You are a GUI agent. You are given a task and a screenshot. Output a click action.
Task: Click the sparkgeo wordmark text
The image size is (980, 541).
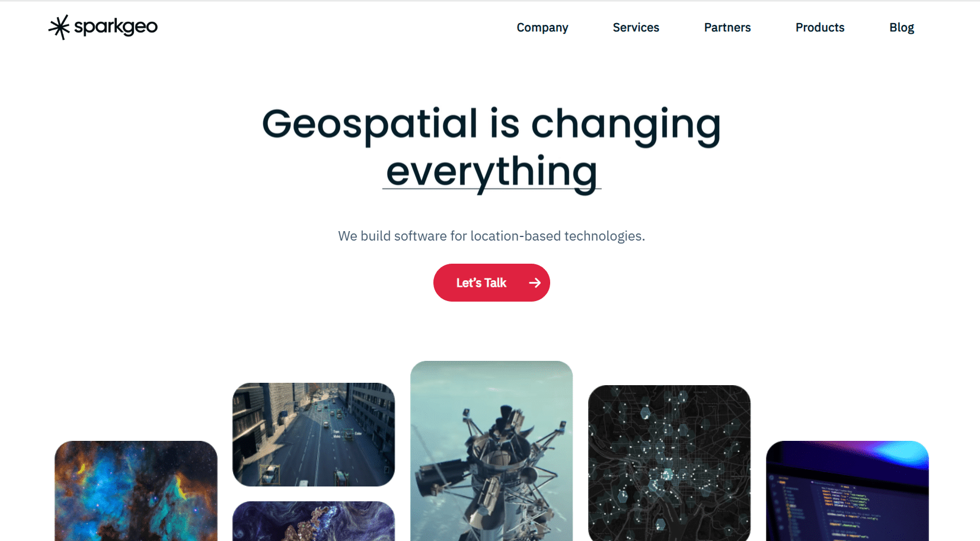116,27
